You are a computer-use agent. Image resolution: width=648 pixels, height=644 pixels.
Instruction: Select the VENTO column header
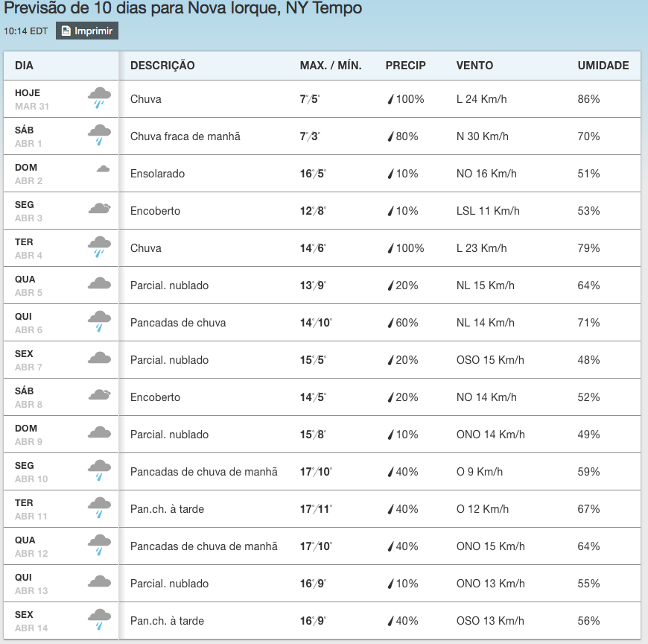(474, 66)
